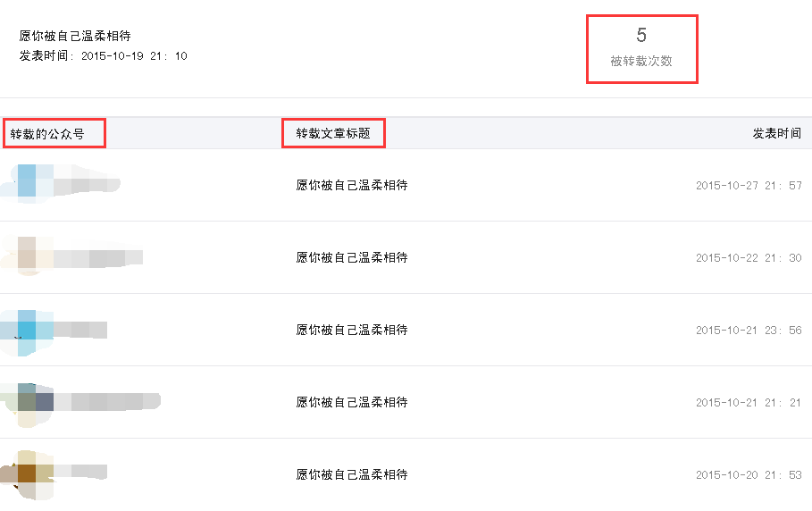Image resolution: width=812 pixels, height=511 pixels.
Task: Click the 发表时间 column header
Action: pos(777,134)
